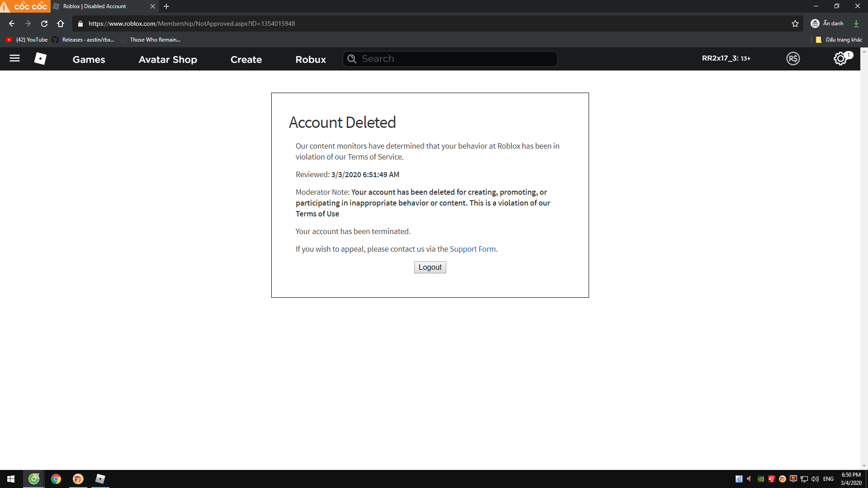The height and width of the screenshot is (488, 868).
Task: Click the network tray icon
Action: pyautogui.click(x=804, y=479)
